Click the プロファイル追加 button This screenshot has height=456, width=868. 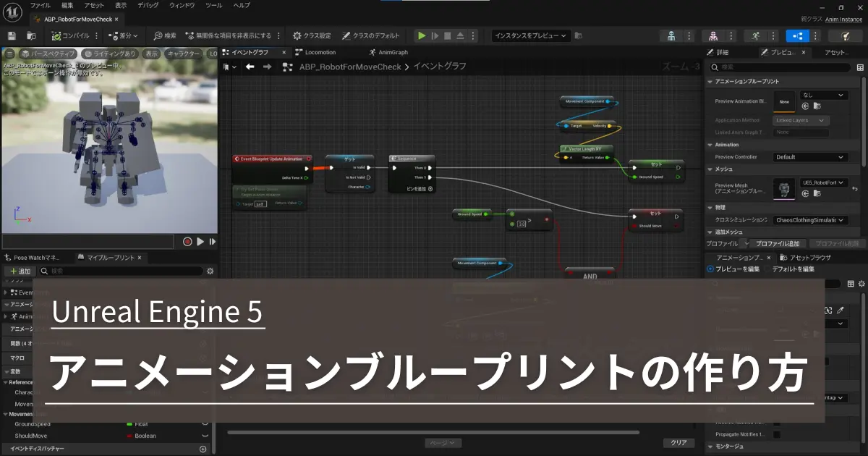(778, 243)
